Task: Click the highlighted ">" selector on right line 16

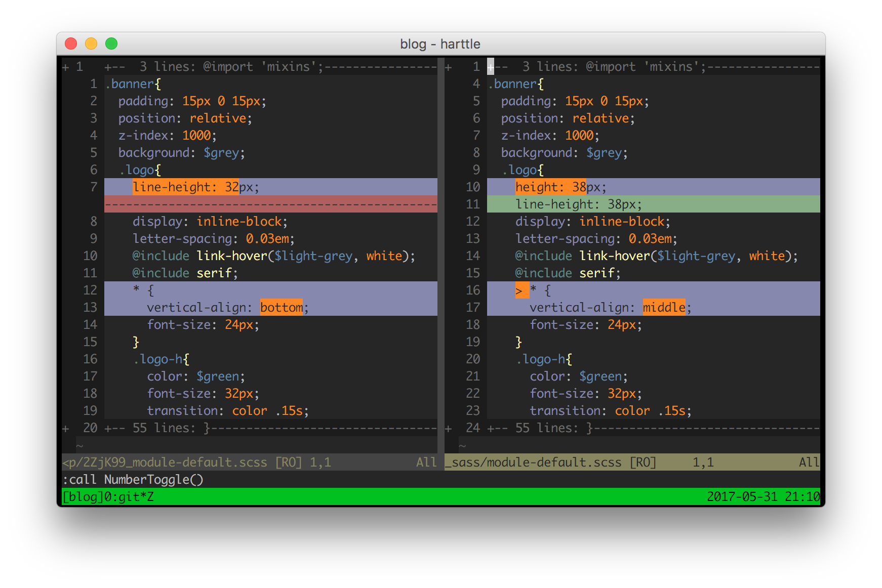Action: pos(519,291)
